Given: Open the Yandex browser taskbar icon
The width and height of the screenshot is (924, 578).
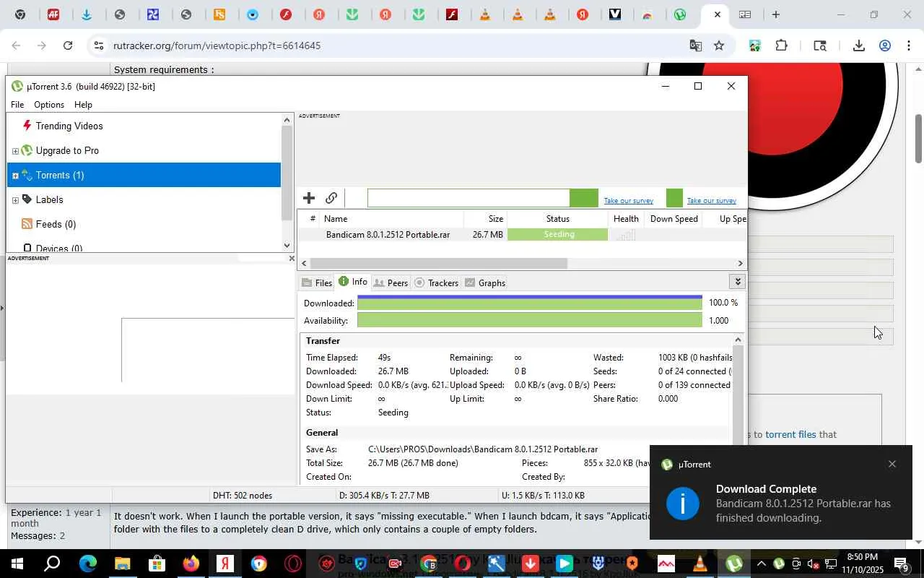Looking at the screenshot, I should click(x=225, y=564).
